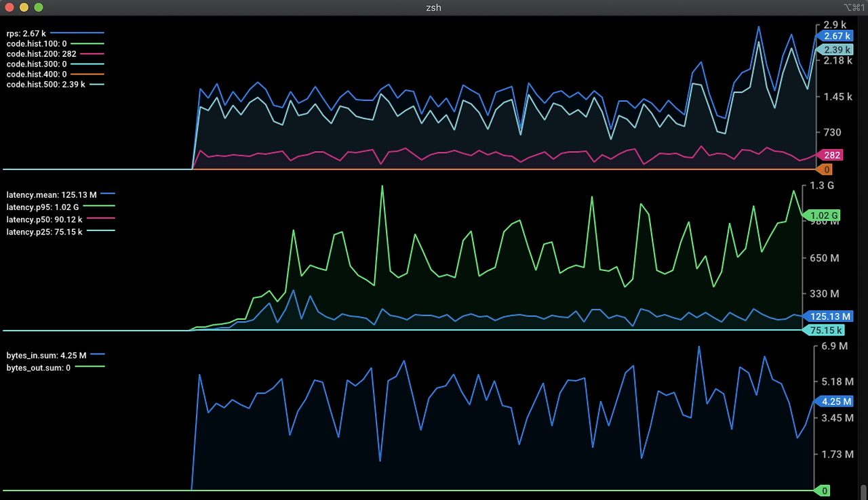Viewport: 868px width, 500px height.
Task: Click the blue 2.67 k value tag
Action: pyautogui.click(x=835, y=36)
